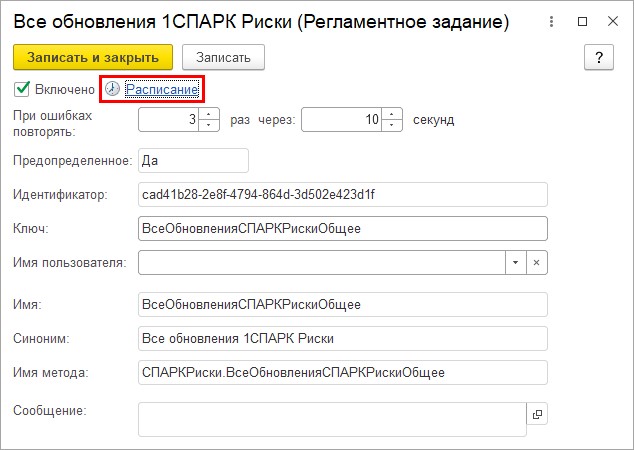Open help with the question mark button
Viewport: 634px width, 450px height.
[599, 57]
